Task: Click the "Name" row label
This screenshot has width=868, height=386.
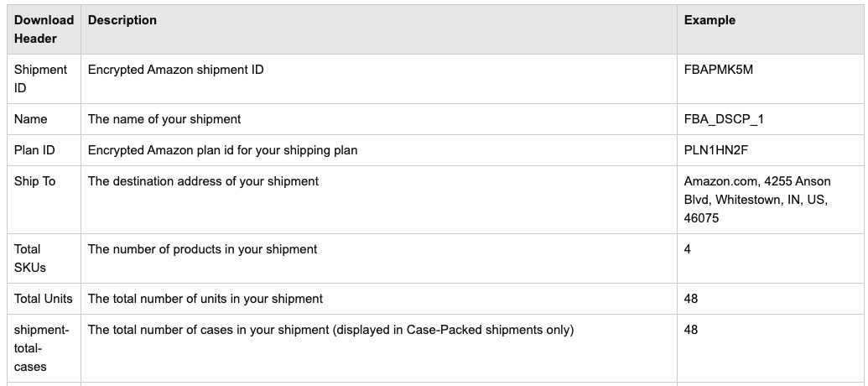Action: pos(31,119)
